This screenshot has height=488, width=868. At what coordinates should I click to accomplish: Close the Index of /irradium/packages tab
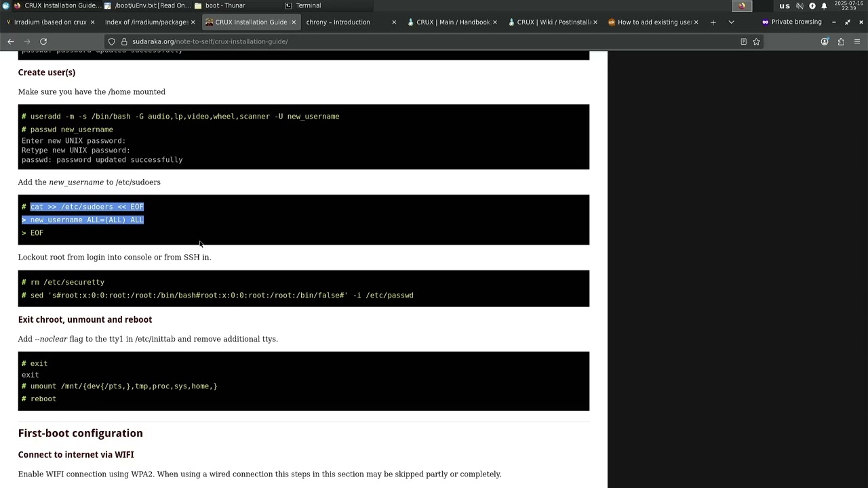pyautogui.click(x=193, y=22)
